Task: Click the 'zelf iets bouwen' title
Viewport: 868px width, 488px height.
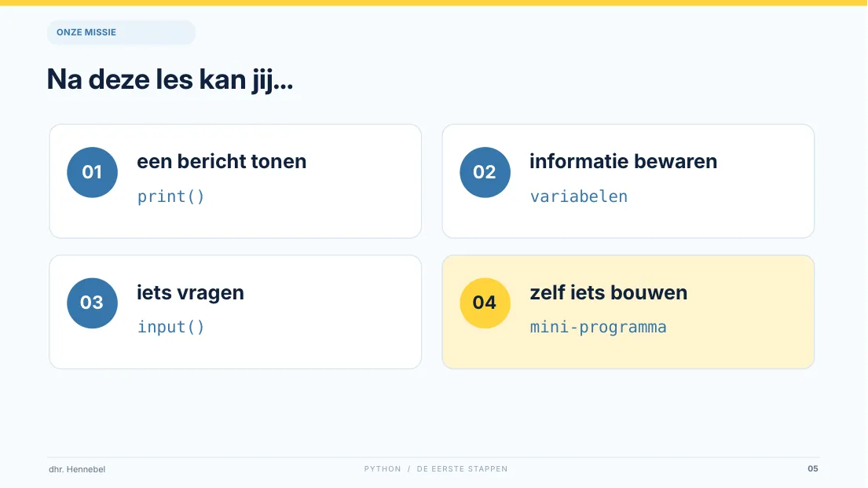Action: 608,292
